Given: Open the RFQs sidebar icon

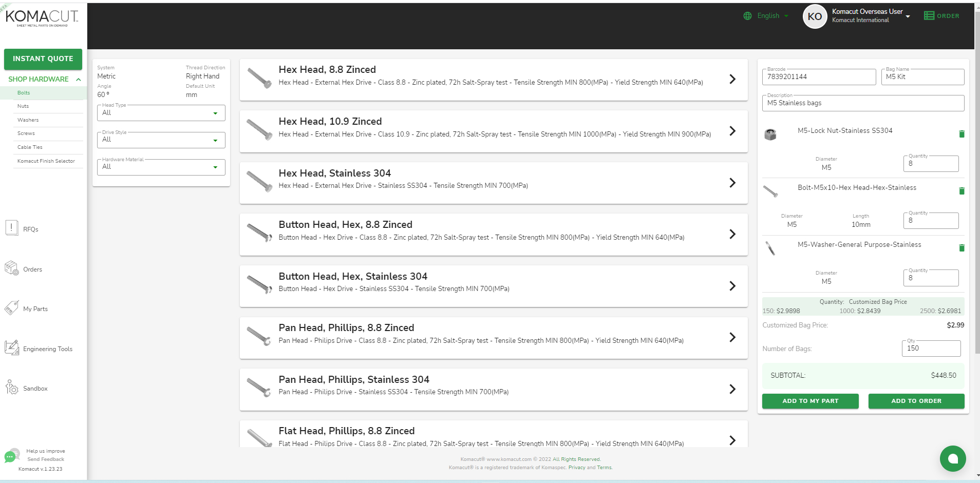Looking at the screenshot, I should (12, 228).
